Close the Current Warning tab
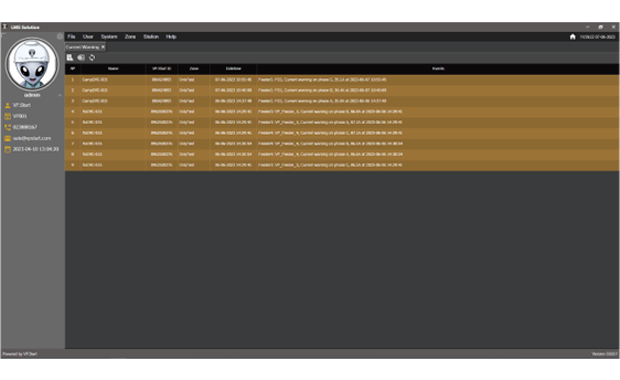 (103, 47)
